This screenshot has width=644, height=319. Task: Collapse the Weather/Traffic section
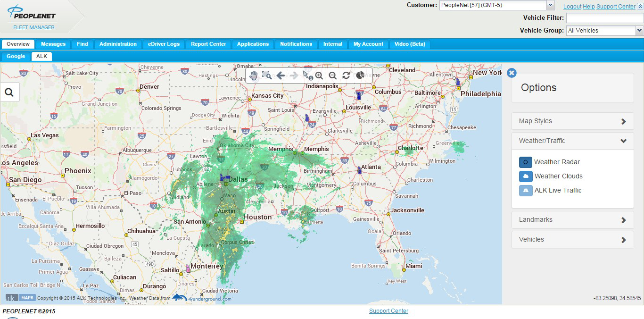(x=572, y=140)
